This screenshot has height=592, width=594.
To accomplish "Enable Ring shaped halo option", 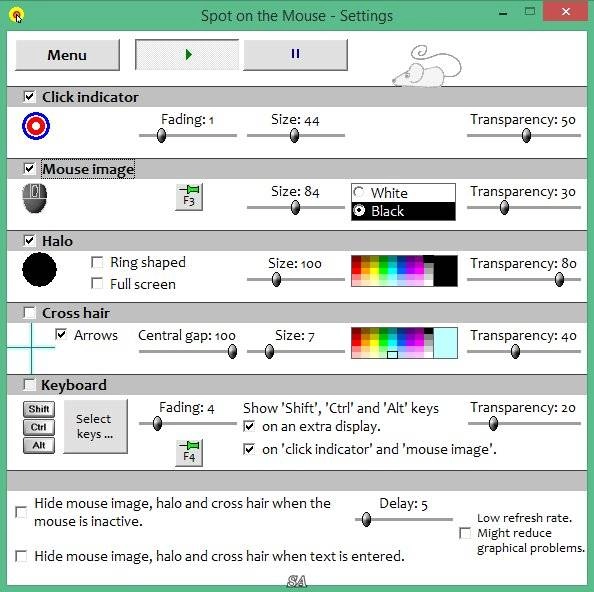I will pyautogui.click(x=97, y=262).
